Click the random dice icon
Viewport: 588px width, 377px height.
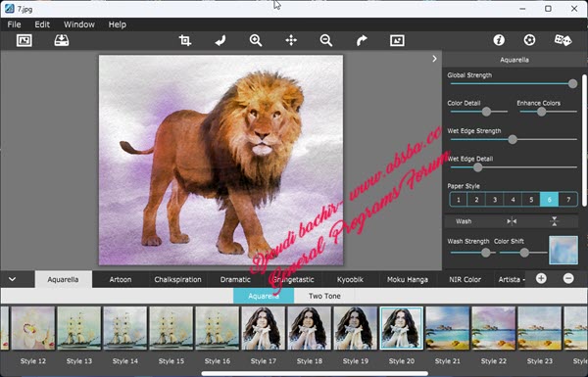point(563,40)
